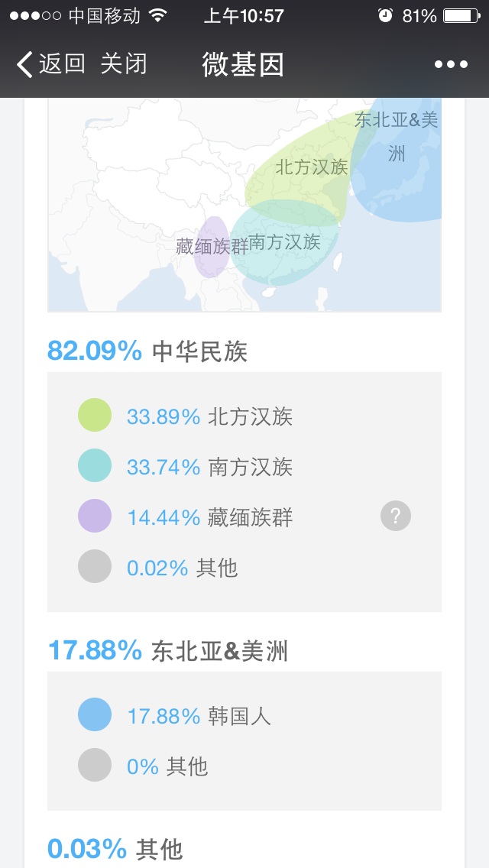Tap the 南方汉族 region on map

click(x=284, y=245)
